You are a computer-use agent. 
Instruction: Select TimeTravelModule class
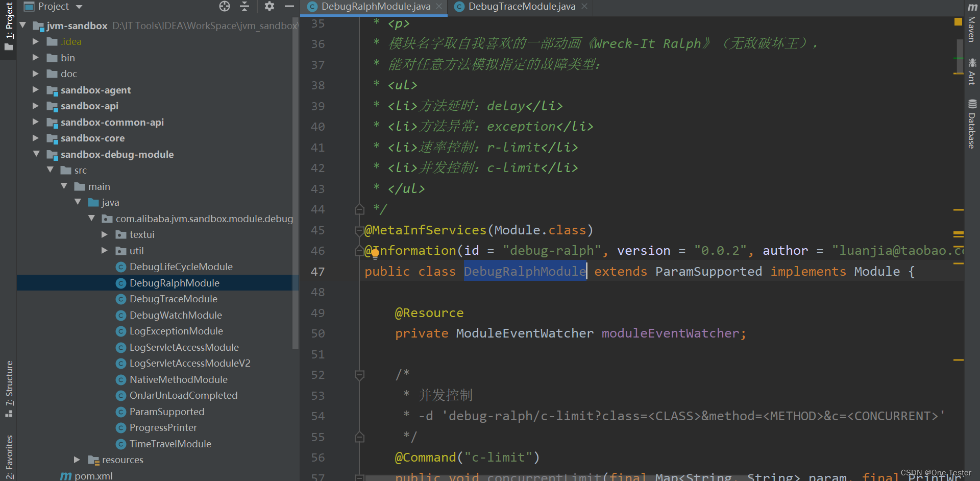[170, 444]
